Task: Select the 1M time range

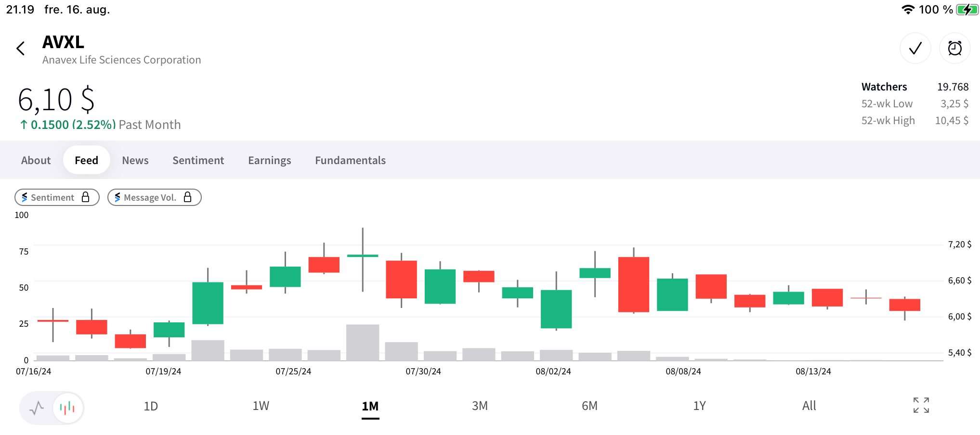Action: pos(370,406)
